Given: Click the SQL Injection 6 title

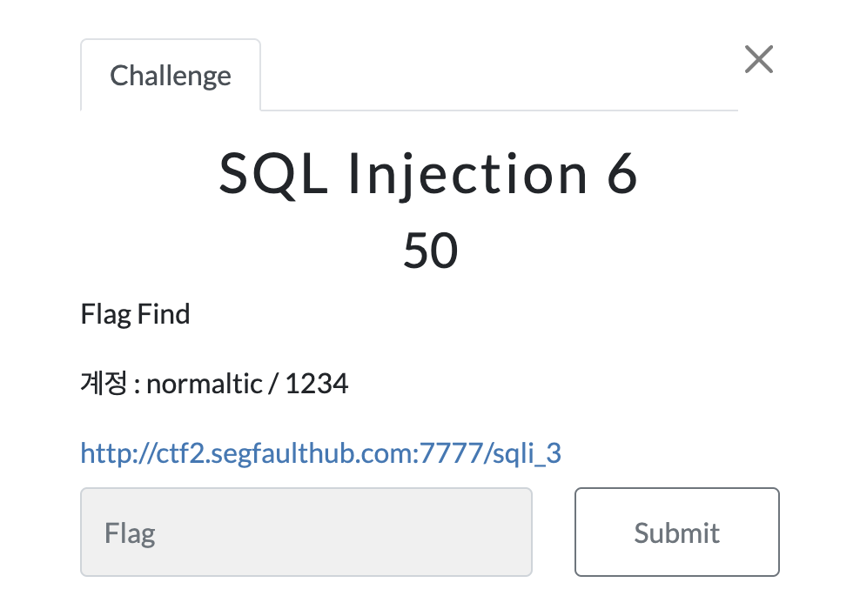Looking at the screenshot, I should click(428, 174).
